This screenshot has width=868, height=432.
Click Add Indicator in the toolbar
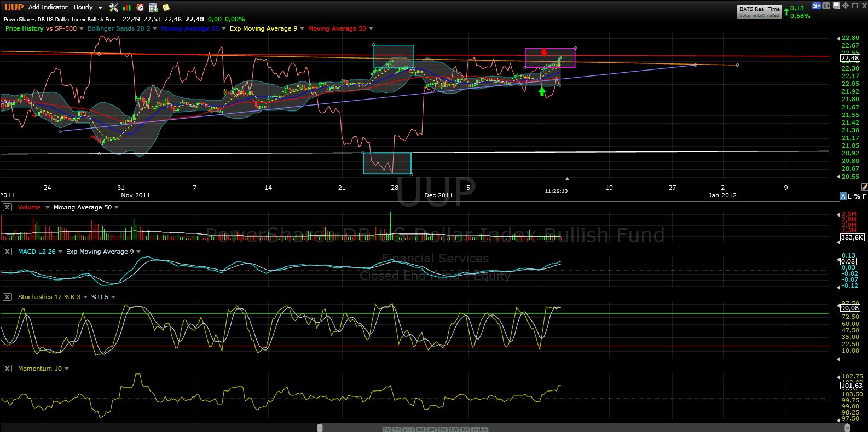[48, 7]
